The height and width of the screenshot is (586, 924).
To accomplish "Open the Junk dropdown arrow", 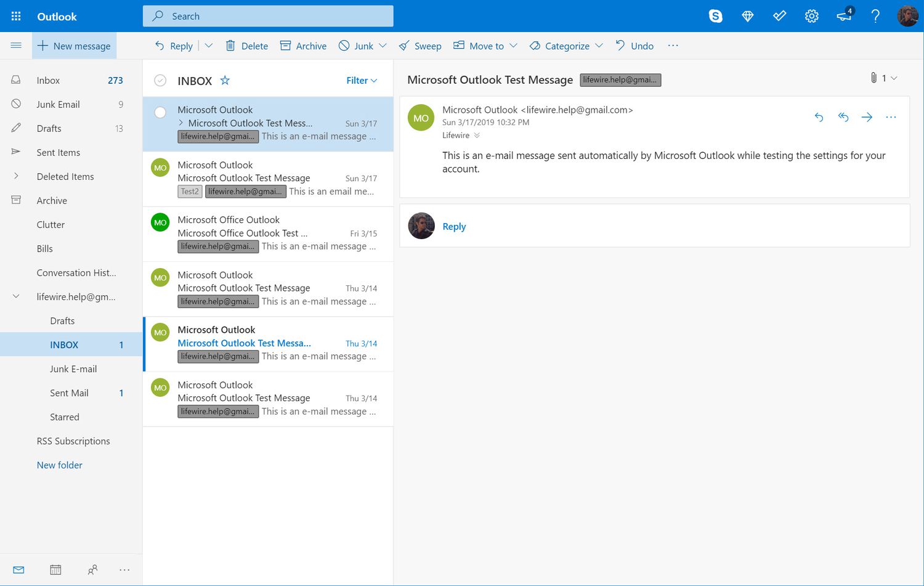I will (383, 46).
